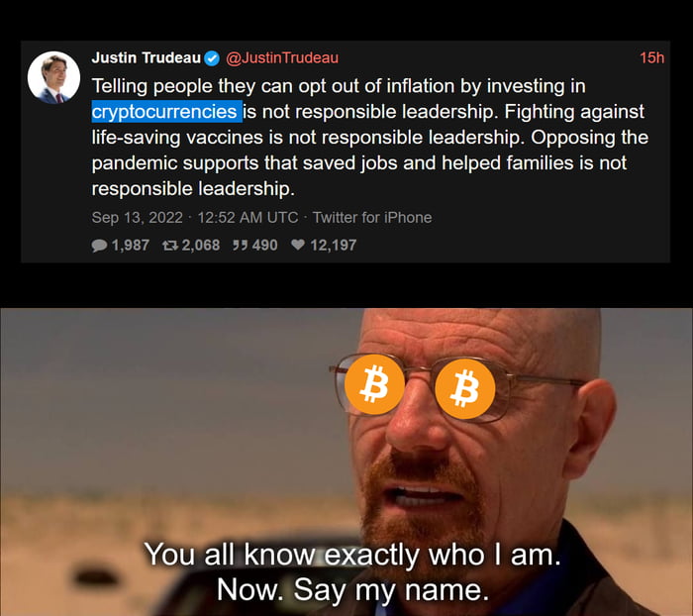
Task: Click the 2,068 retweets count
Action: click(201, 245)
